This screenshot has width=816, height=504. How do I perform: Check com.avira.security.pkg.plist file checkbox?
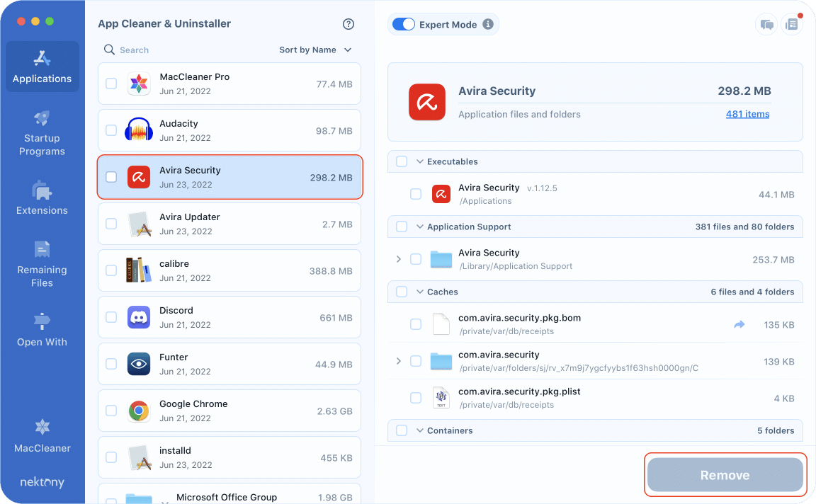pyautogui.click(x=416, y=398)
